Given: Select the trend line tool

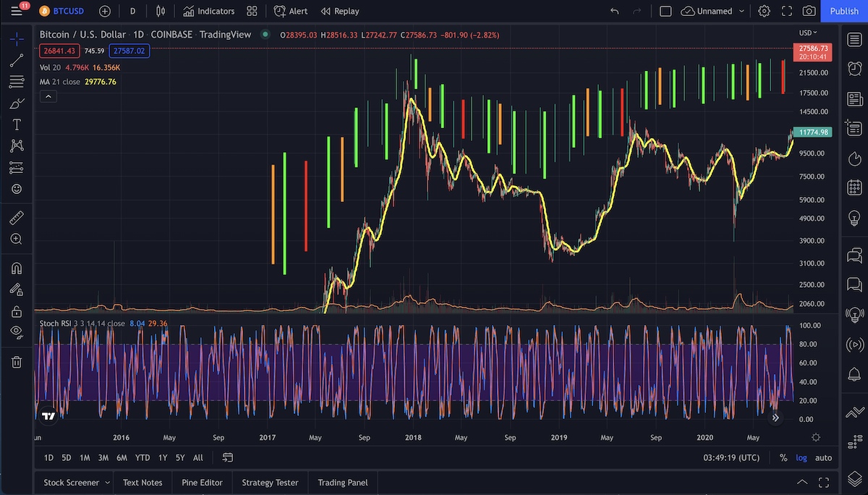Looking at the screenshot, I should (17, 61).
